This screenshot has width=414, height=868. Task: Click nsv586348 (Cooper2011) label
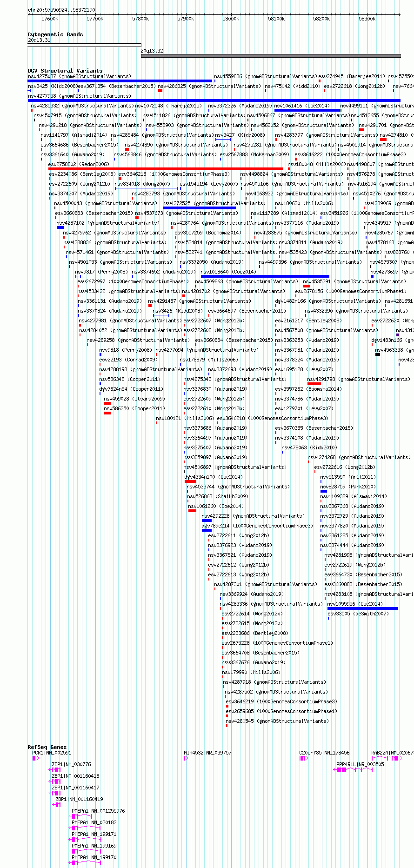[x=130, y=379]
